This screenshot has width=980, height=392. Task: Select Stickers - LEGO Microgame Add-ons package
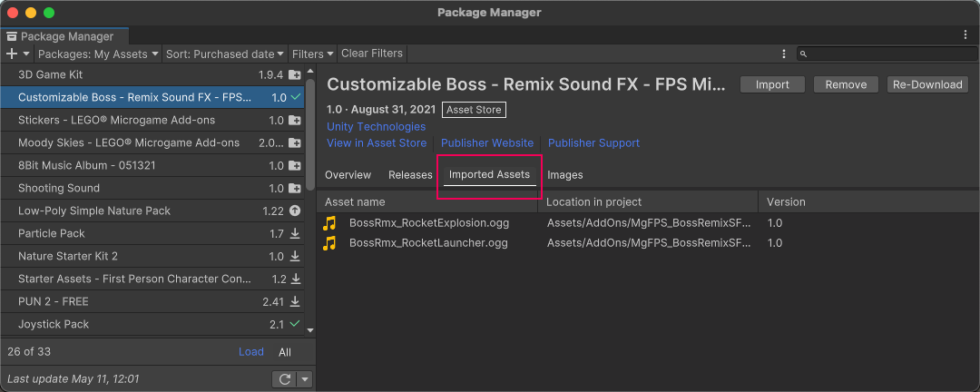click(152, 120)
